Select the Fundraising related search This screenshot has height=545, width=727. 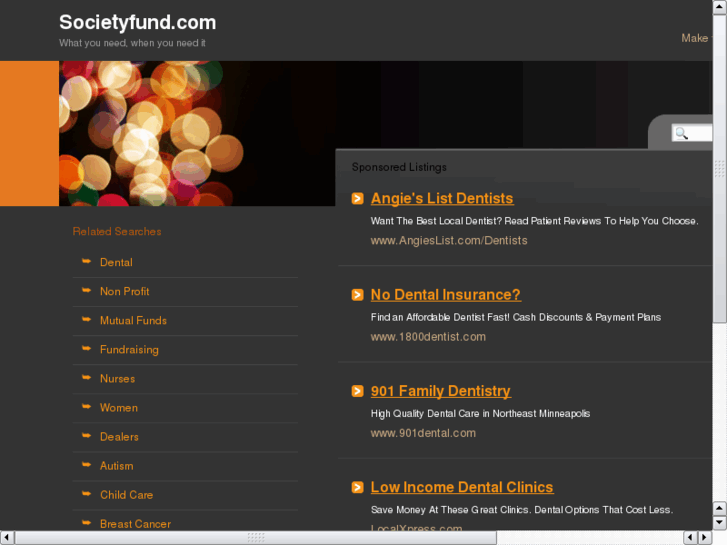point(129,350)
